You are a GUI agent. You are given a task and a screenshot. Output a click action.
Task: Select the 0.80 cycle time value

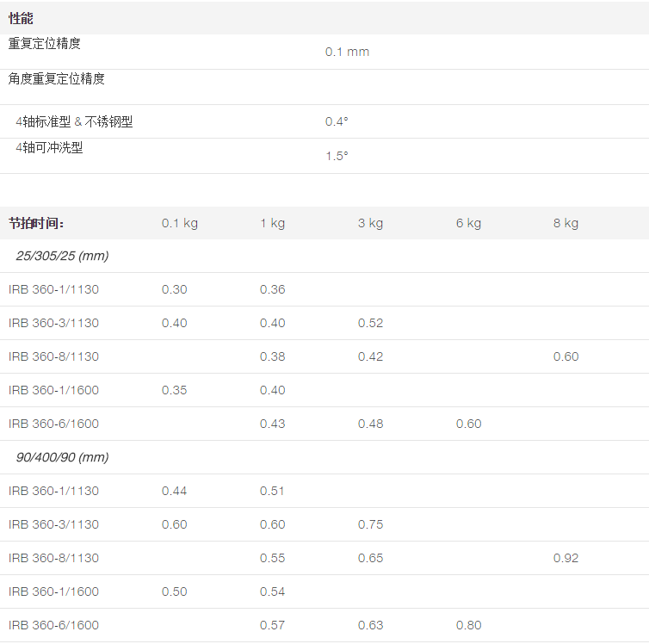(x=468, y=625)
